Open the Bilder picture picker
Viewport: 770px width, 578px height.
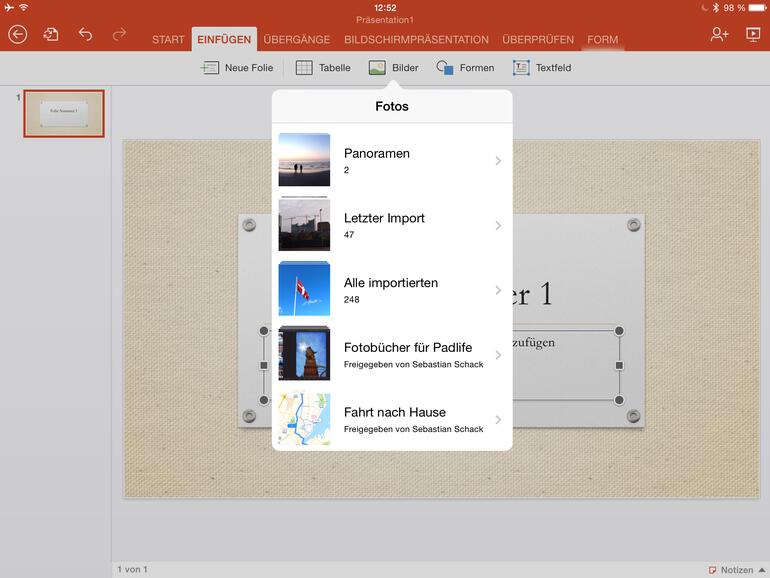[393, 68]
